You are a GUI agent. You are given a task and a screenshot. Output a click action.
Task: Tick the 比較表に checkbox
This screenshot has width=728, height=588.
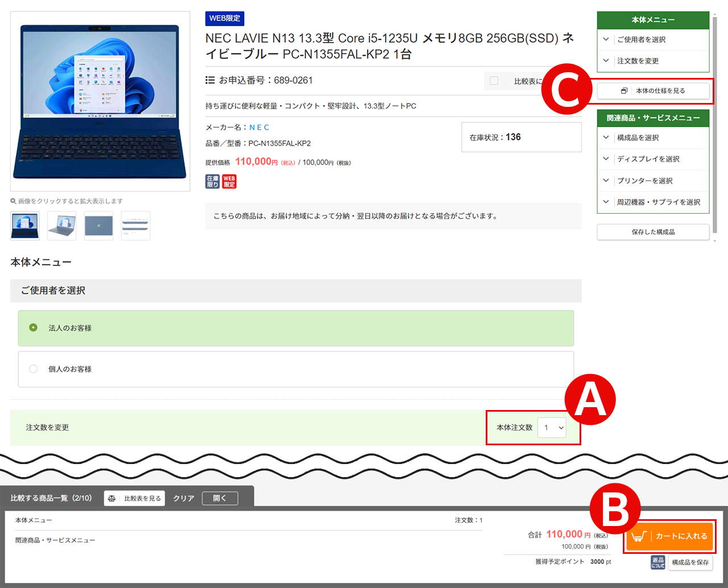pos(494,81)
